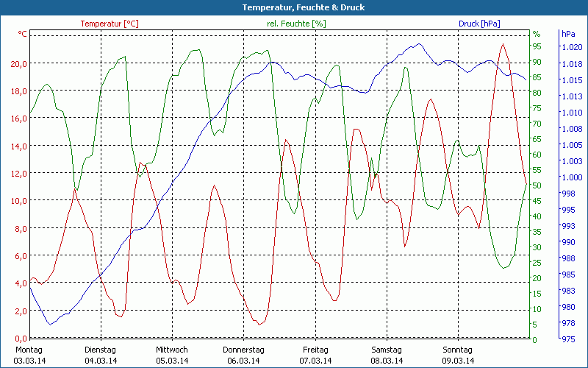Click the Donnerstag day label

[243, 350]
